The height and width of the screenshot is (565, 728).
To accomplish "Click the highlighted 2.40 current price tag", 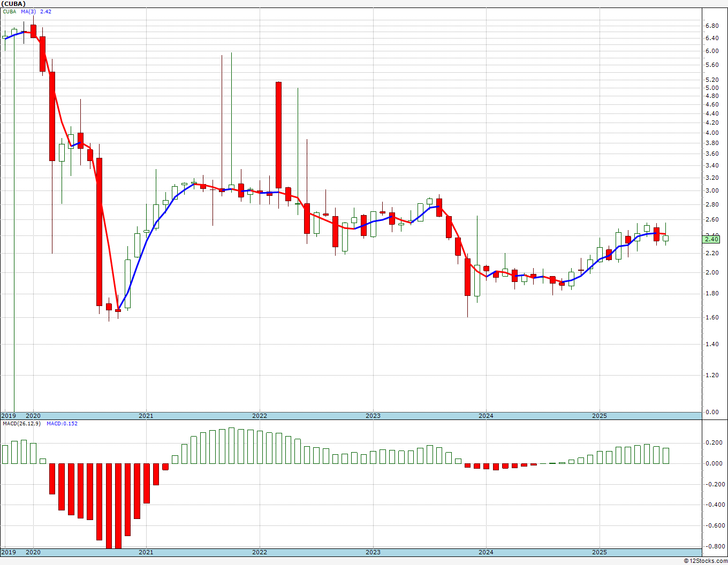I will 711,239.
